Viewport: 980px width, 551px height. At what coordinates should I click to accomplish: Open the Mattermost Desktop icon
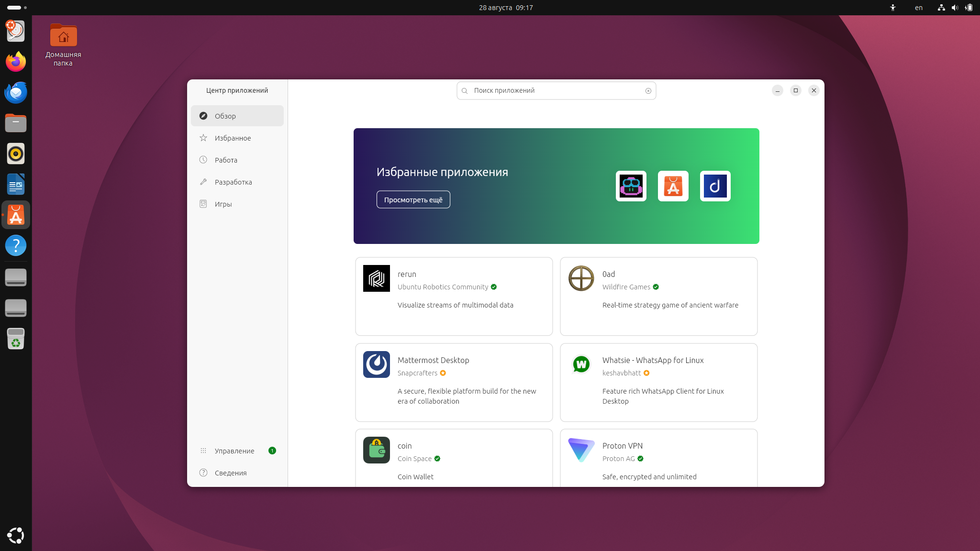point(377,364)
